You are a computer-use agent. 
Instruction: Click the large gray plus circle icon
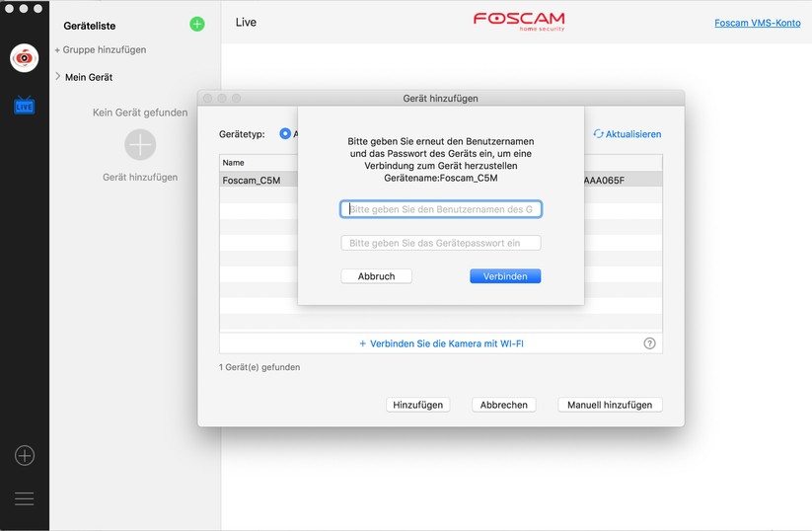(140, 144)
